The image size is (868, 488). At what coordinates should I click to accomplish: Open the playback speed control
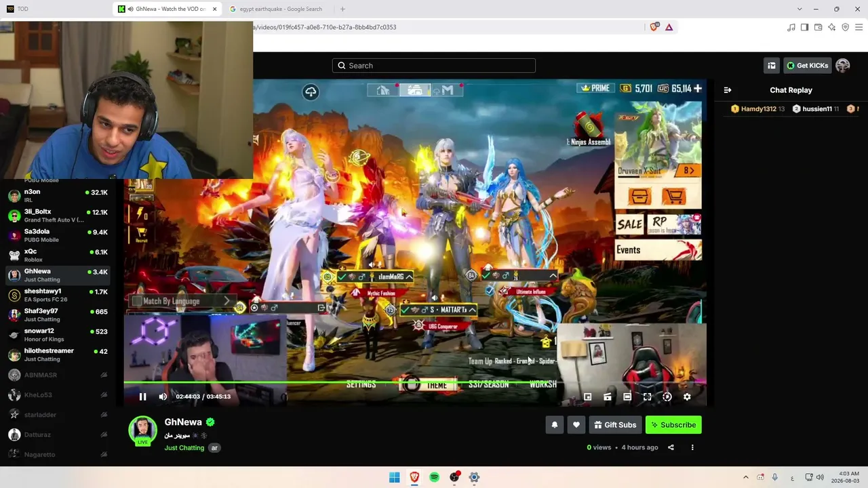pos(667,396)
